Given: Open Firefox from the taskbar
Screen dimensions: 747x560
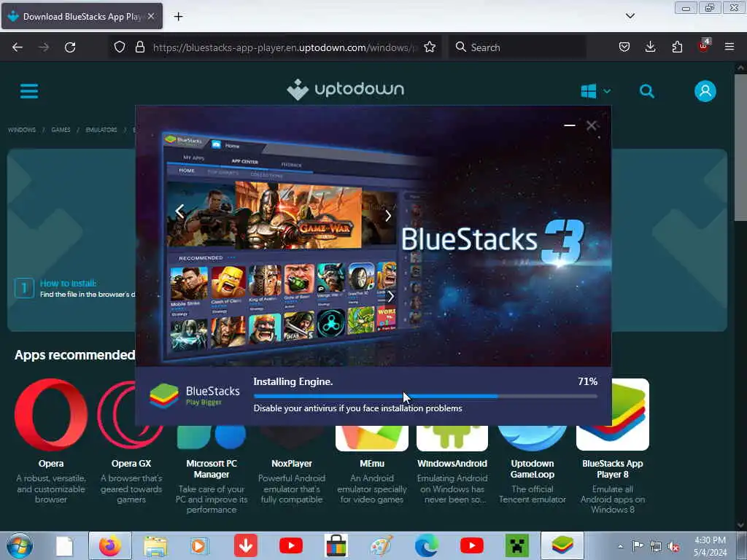Looking at the screenshot, I should [x=110, y=545].
